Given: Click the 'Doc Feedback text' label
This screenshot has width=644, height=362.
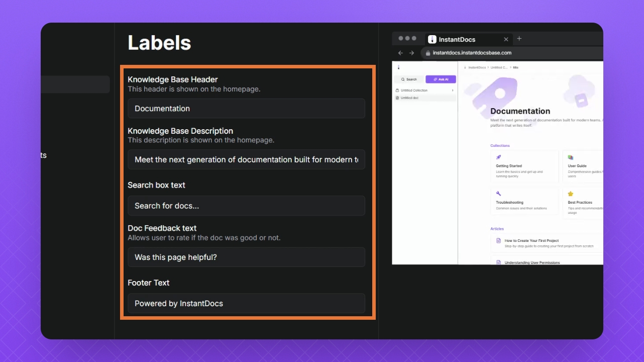Looking at the screenshot, I should tap(162, 228).
